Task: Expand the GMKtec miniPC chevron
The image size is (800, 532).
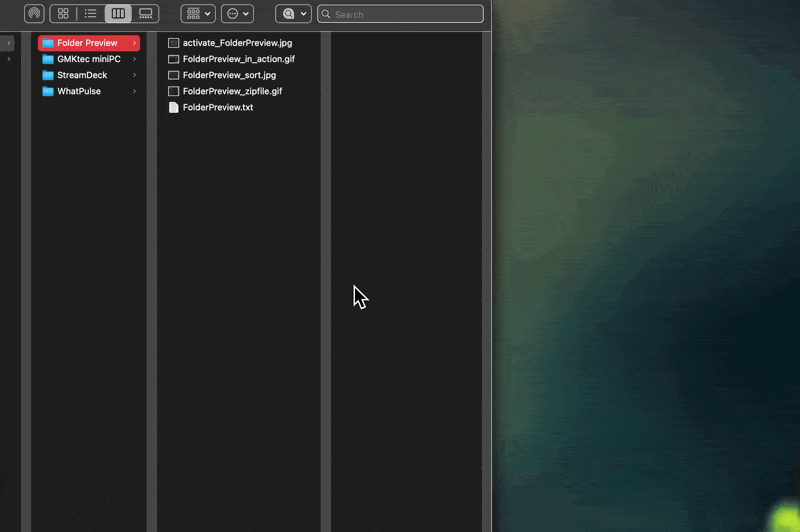Action: pyautogui.click(x=134, y=59)
